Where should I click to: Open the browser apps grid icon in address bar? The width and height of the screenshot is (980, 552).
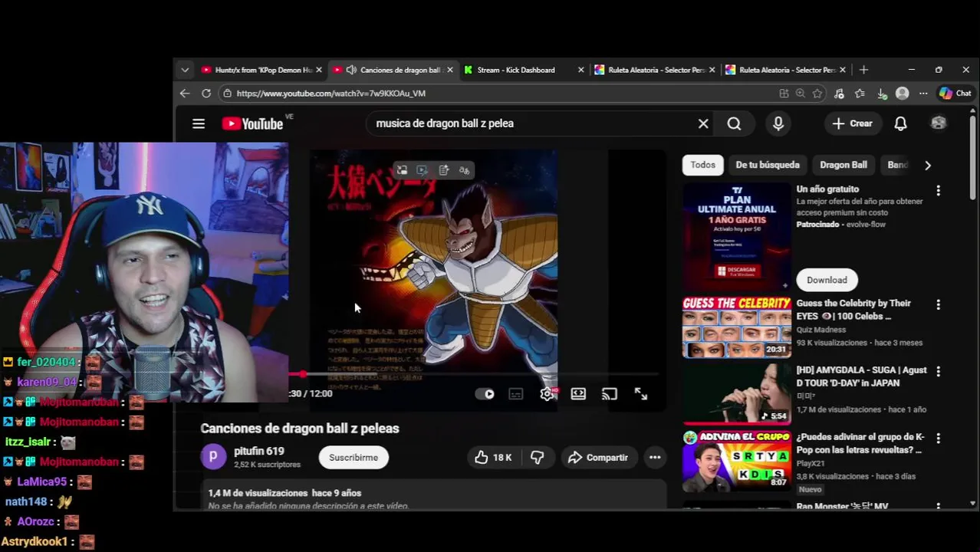pyautogui.click(x=784, y=94)
